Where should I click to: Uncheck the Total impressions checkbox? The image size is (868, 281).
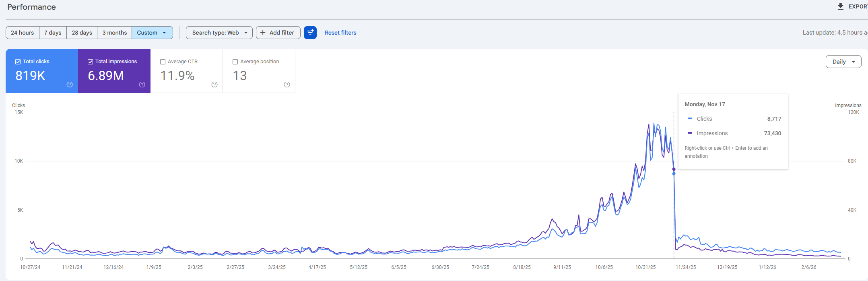(91, 62)
